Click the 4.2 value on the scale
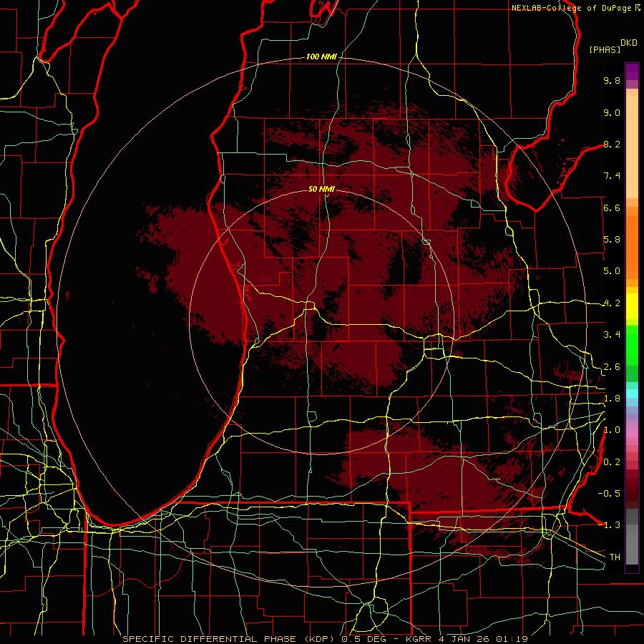Image resolution: width=644 pixels, height=644 pixels. coord(612,303)
